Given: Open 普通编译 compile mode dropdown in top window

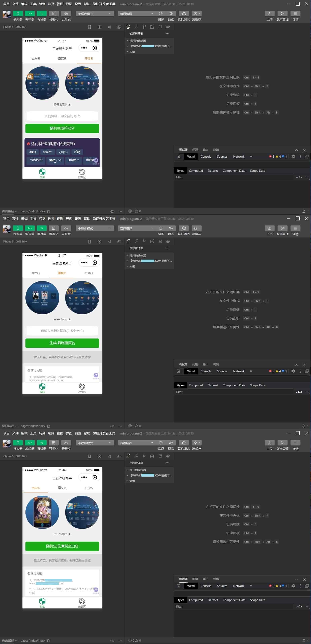Looking at the screenshot, I should point(137,14).
